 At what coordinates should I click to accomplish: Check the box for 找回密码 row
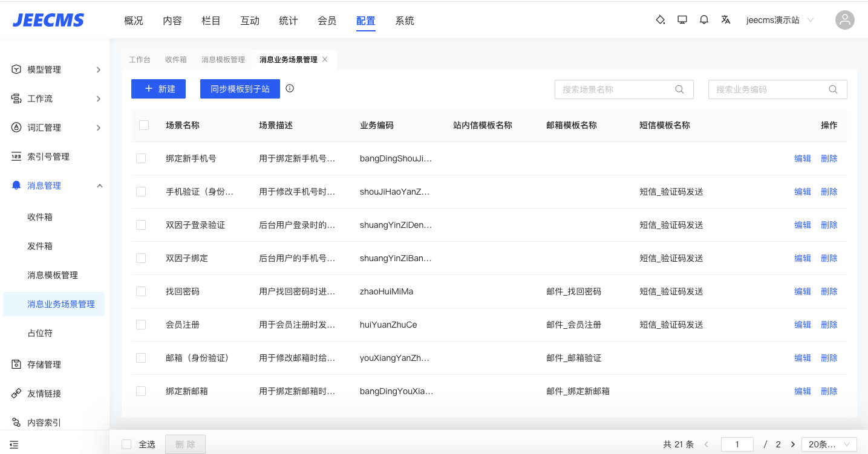click(141, 291)
